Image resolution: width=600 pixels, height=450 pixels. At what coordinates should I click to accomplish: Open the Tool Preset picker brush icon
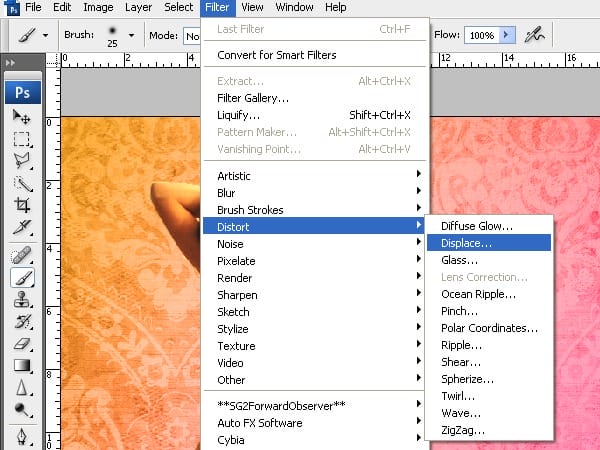tap(27, 35)
